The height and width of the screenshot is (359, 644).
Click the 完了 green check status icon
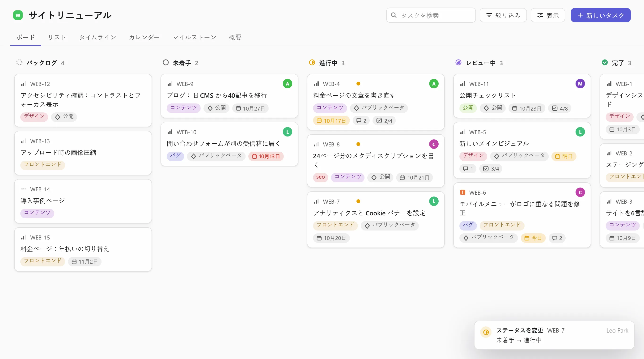pos(605,63)
